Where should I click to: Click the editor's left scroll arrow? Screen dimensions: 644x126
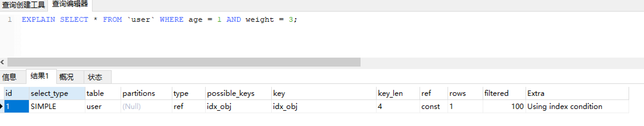[2, 62]
